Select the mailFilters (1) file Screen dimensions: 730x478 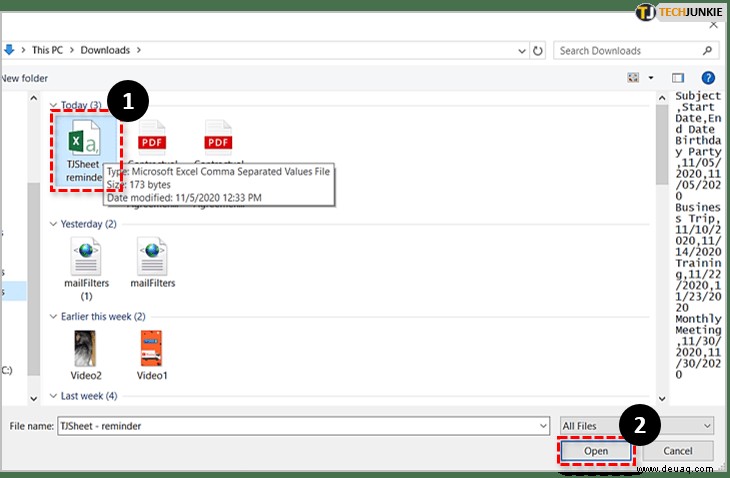pyautogui.click(x=86, y=268)
